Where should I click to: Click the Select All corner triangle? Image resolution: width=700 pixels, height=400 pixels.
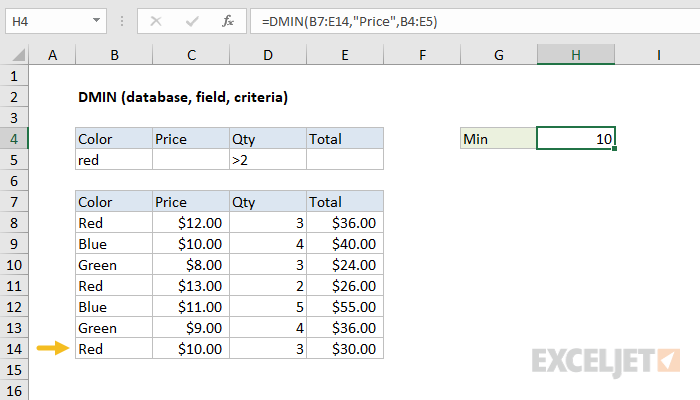(x=19, y=55)
